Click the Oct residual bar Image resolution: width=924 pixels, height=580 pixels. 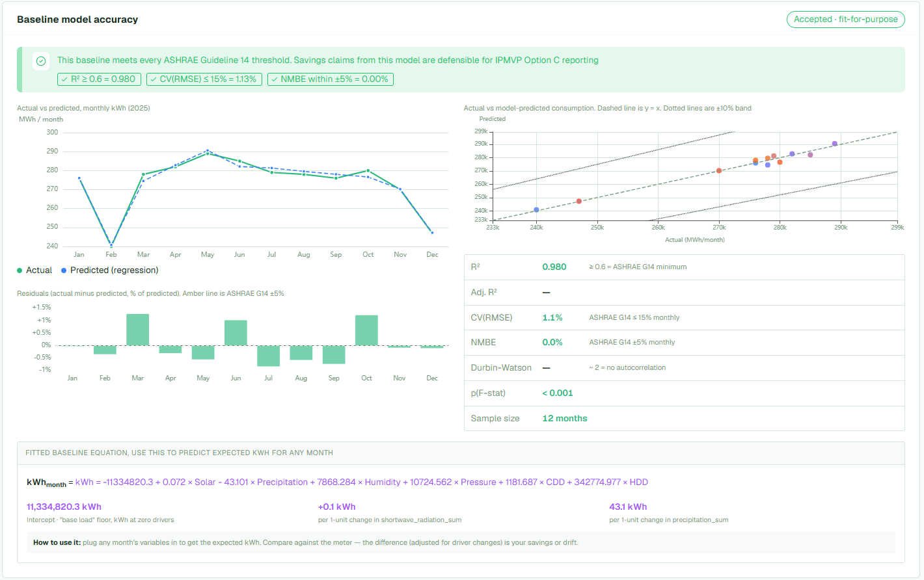pyautogui.click(x=366, y=330)
